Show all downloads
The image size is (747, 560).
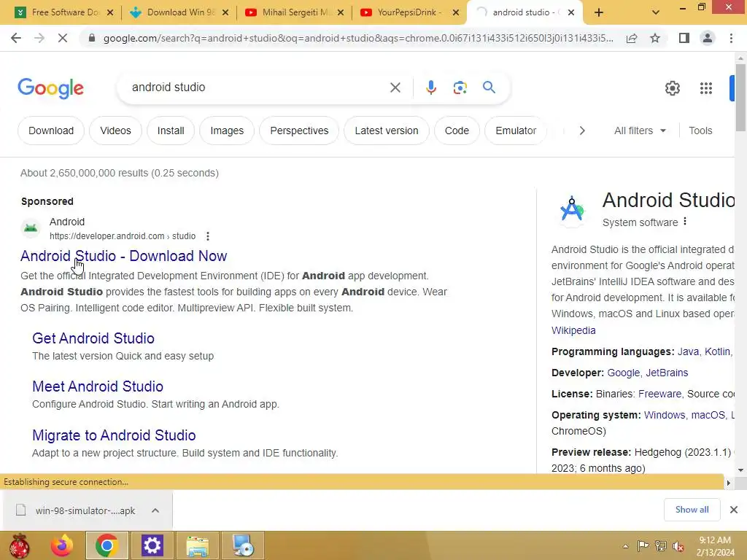[692, 510]
